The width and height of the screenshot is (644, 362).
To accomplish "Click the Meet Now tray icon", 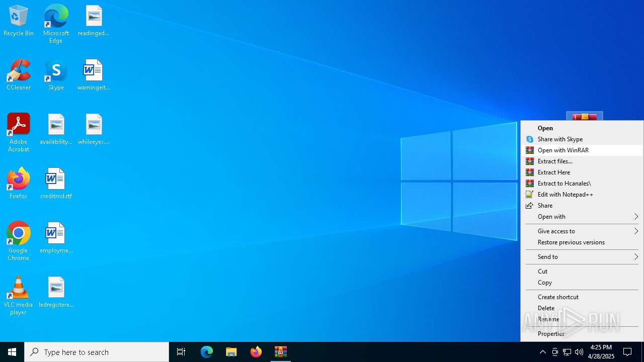I will (x=555, y=352).
